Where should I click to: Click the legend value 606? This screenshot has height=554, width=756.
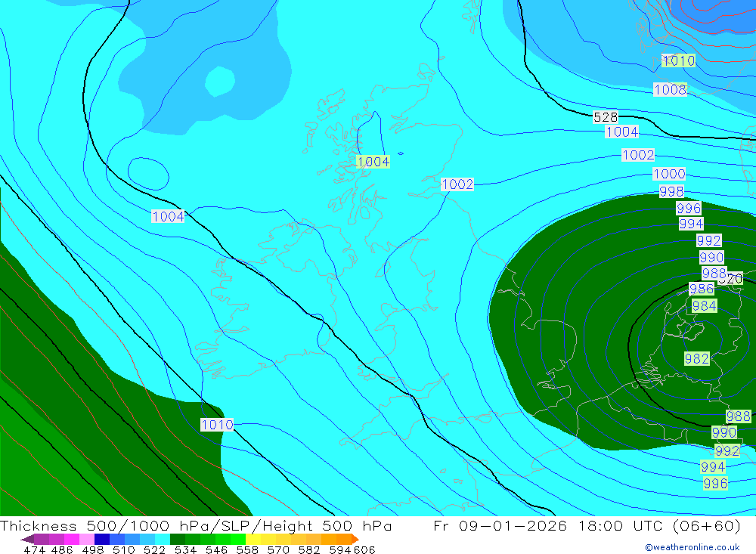pos(364,549)
